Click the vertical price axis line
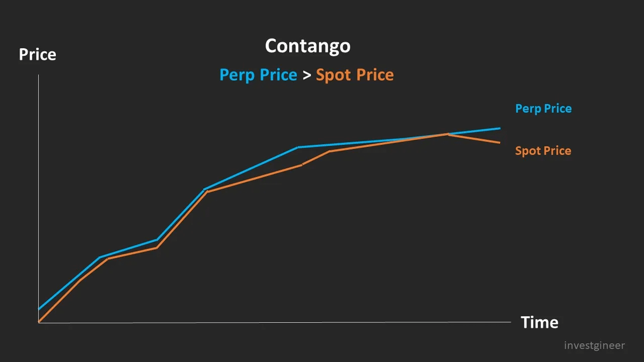Image resolution: width=644 pixels, height=362 pixels. (x=39, y=198)
